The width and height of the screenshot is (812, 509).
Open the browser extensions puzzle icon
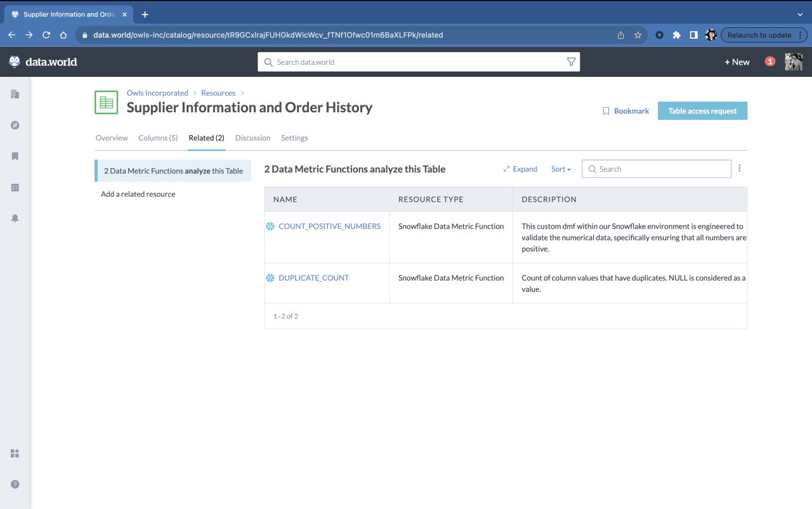677,35
